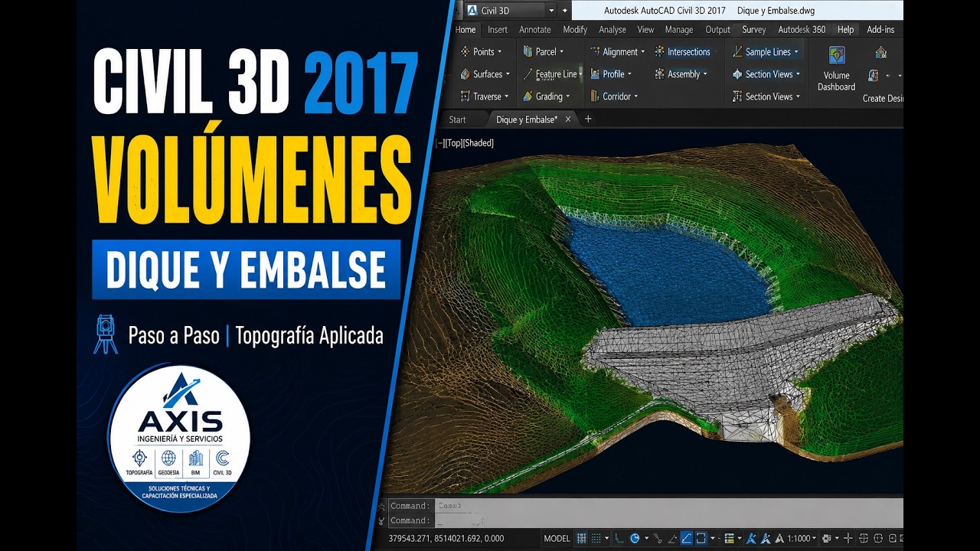The width and height of the screenshot is (980, 551).
Task: Toggle the drawing grid display in status bar
Action: [582, 539]
